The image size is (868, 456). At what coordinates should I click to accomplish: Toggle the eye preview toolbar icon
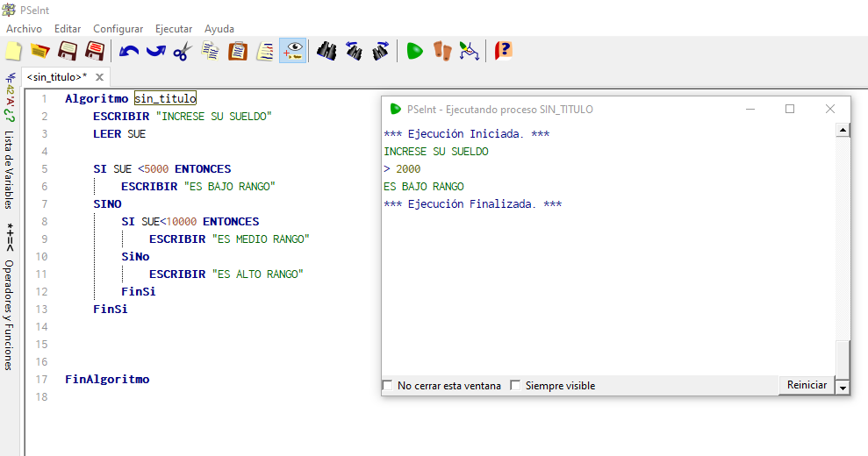(x=293, y=51)
